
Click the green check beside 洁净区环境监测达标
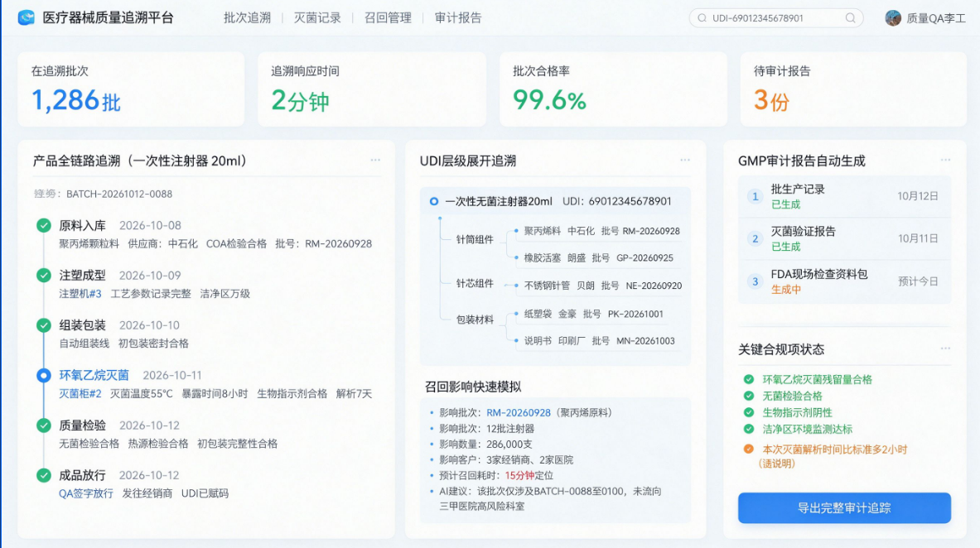749,429
